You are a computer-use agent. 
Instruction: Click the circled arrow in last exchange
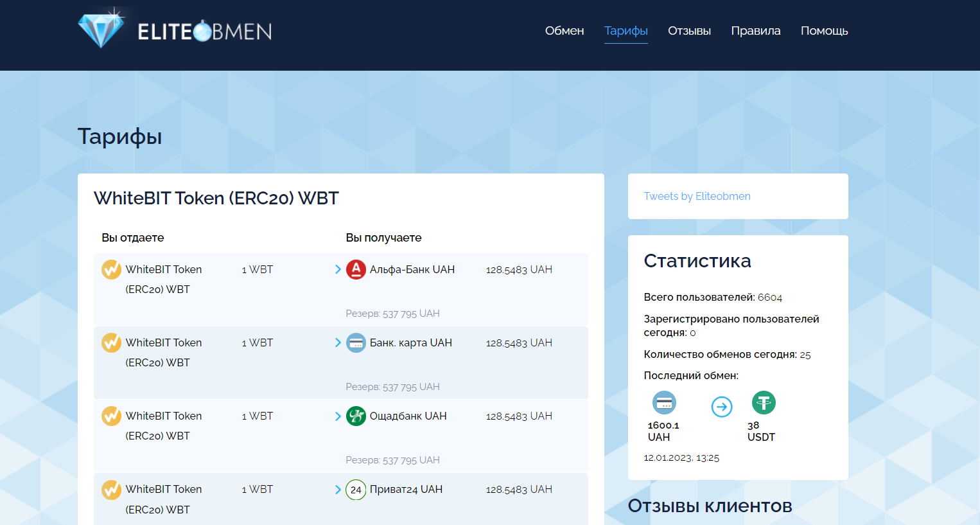pos(722,407)
